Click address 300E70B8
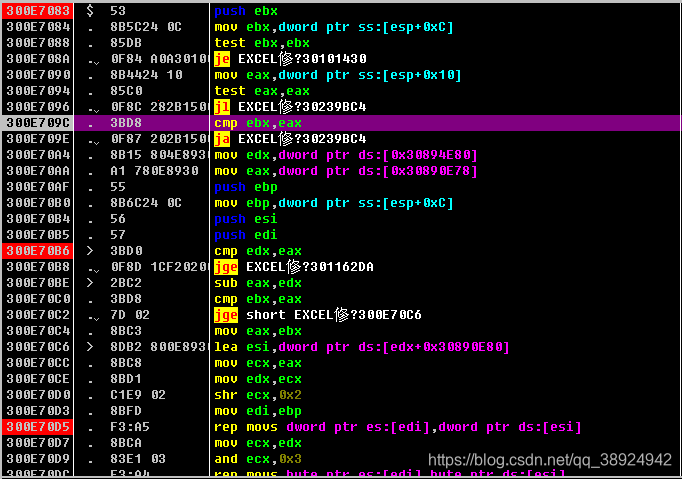 tap(38, 267)
